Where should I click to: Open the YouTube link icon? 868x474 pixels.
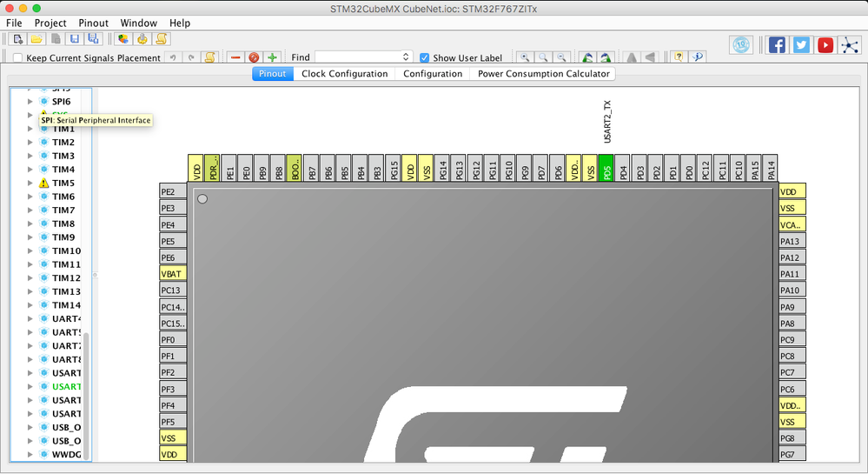coord(825,45)
